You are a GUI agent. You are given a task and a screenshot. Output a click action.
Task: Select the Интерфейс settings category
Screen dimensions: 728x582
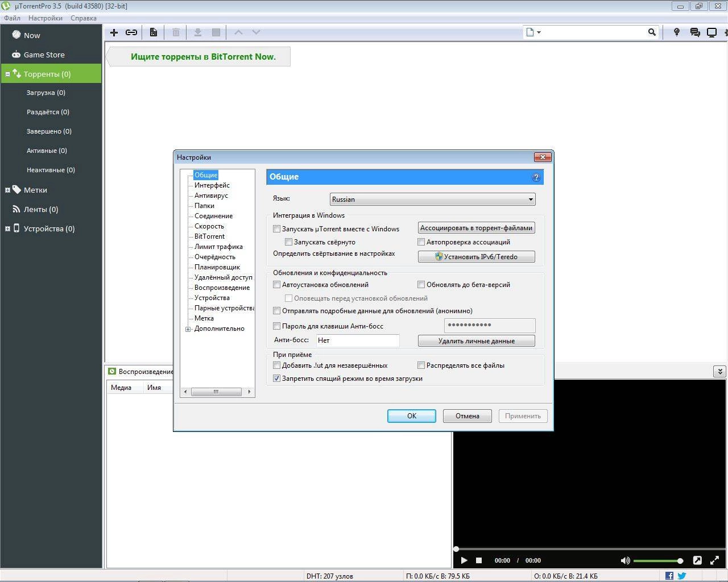coord(212,185)
